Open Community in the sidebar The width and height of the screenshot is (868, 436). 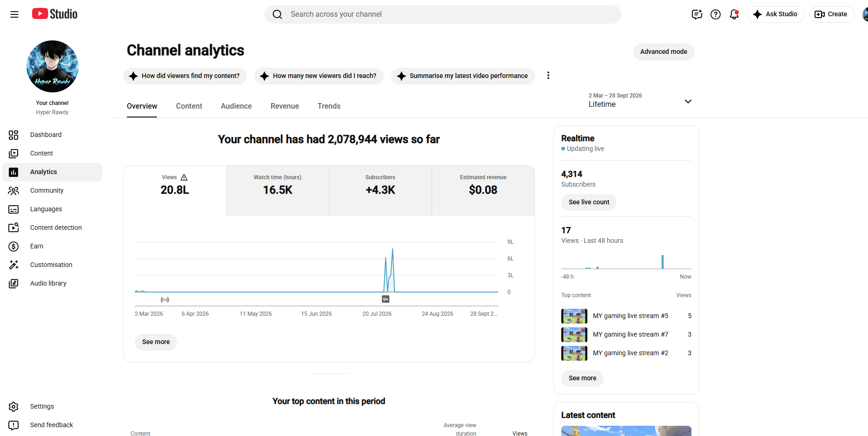(52, 190)
